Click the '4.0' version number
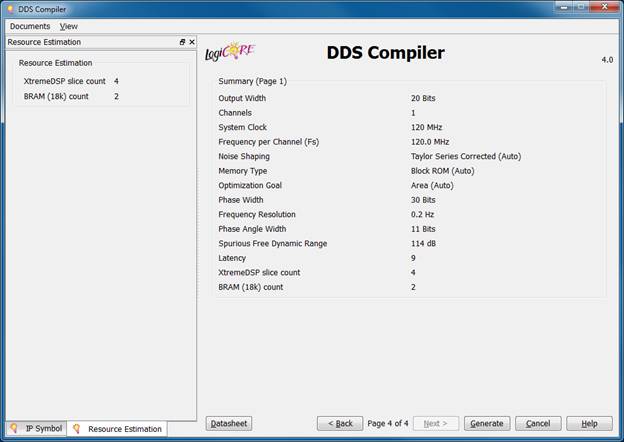The image size is (624, 442). (x=607, y=60)
